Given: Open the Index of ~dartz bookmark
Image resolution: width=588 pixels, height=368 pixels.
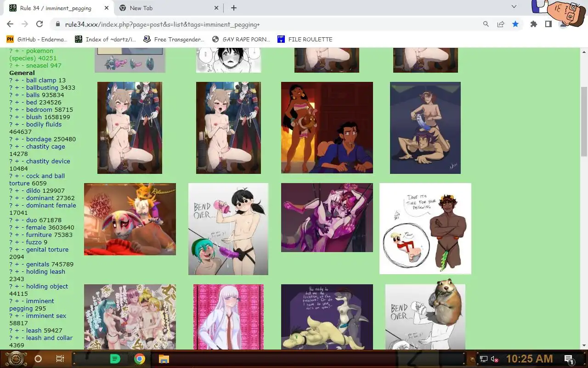Looking at the screenshot, I should point(106,39).
